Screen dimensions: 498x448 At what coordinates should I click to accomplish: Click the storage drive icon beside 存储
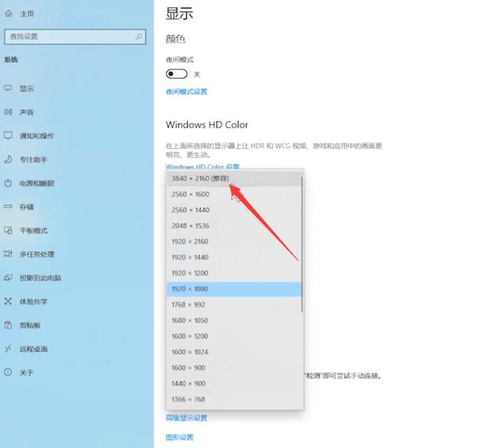point(8,206)
